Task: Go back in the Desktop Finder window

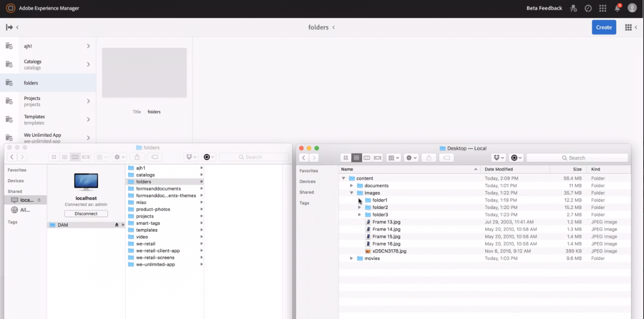Action: (x=304, y=158)
